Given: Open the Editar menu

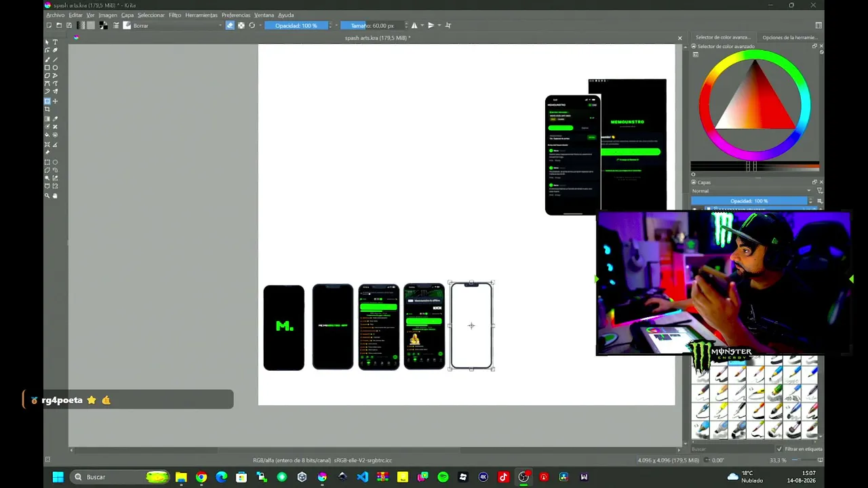Looking at the screenshot, I should (x=75, y=15).
